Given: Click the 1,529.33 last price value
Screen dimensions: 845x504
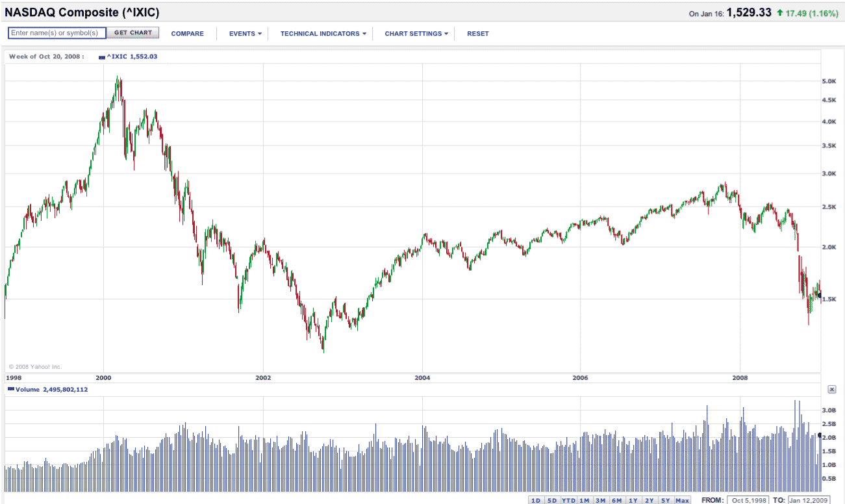Looking at the screenshot, I should [749, 13].
